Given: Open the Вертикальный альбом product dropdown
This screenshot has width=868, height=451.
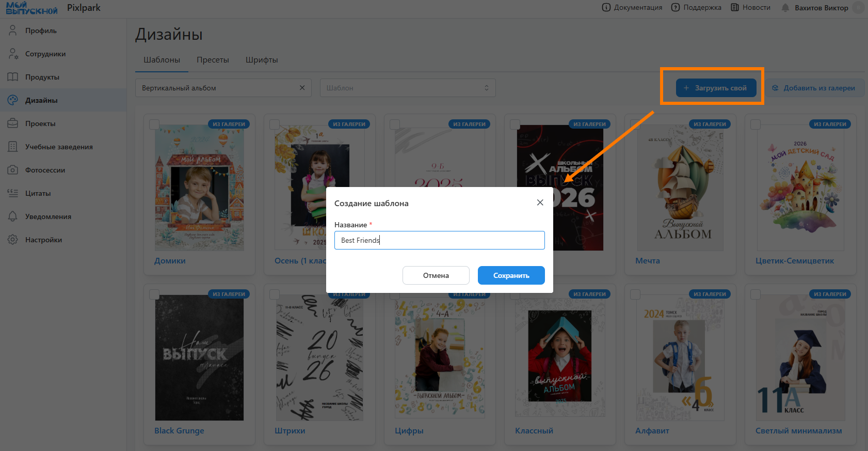Looking at the screenshot, I should pyautogui.click(x=217, y=88).
